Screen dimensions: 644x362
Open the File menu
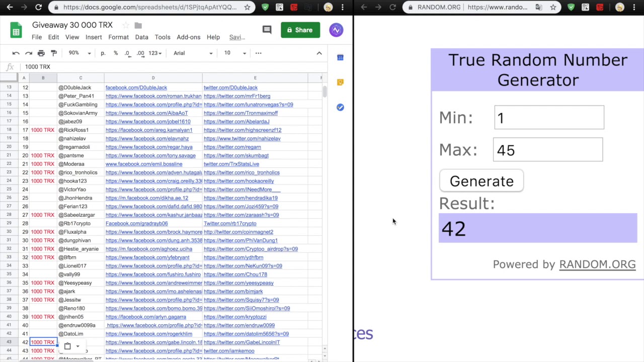[37, 37]
